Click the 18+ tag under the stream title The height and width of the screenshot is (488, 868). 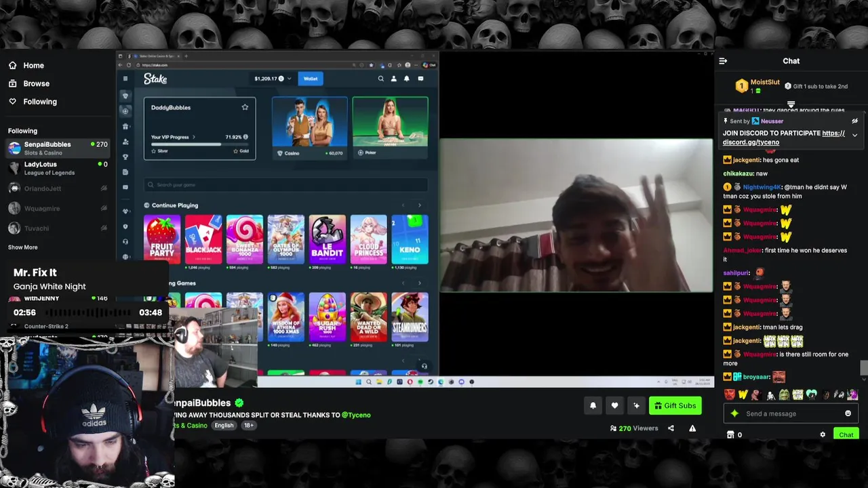249,426
